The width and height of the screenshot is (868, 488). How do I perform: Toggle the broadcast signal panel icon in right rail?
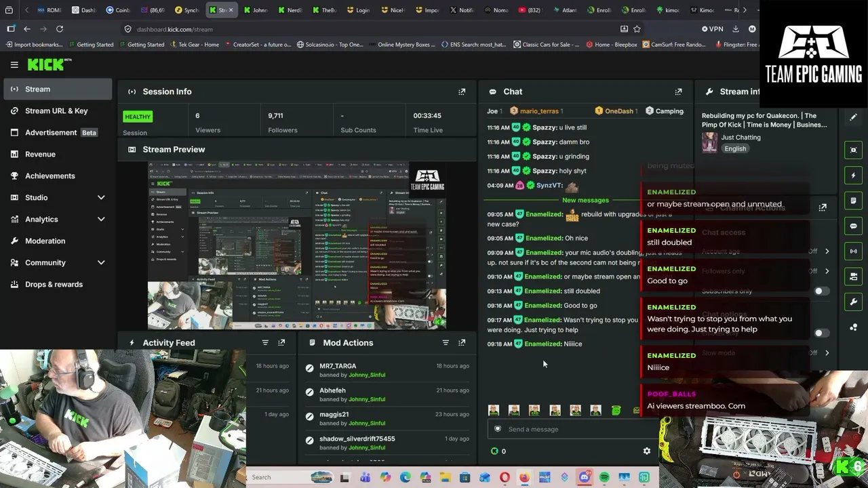point(853,251)
